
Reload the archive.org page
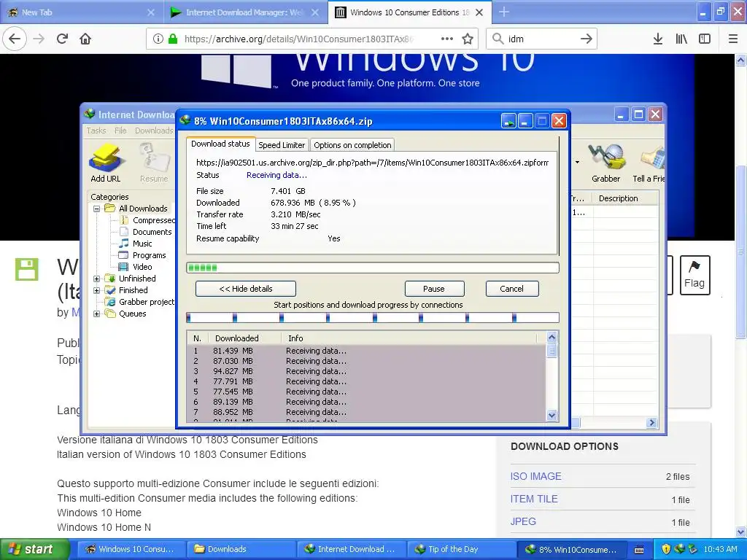tap(63, 39)
